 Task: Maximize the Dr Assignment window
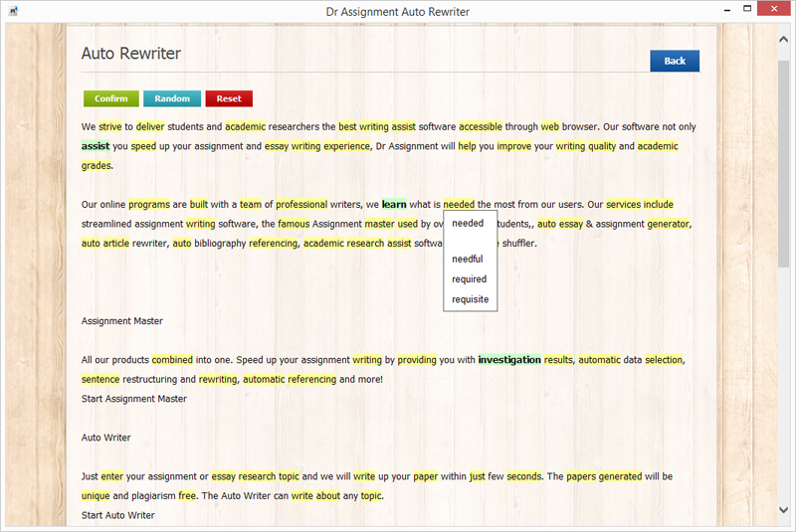(x=747, y=9)
